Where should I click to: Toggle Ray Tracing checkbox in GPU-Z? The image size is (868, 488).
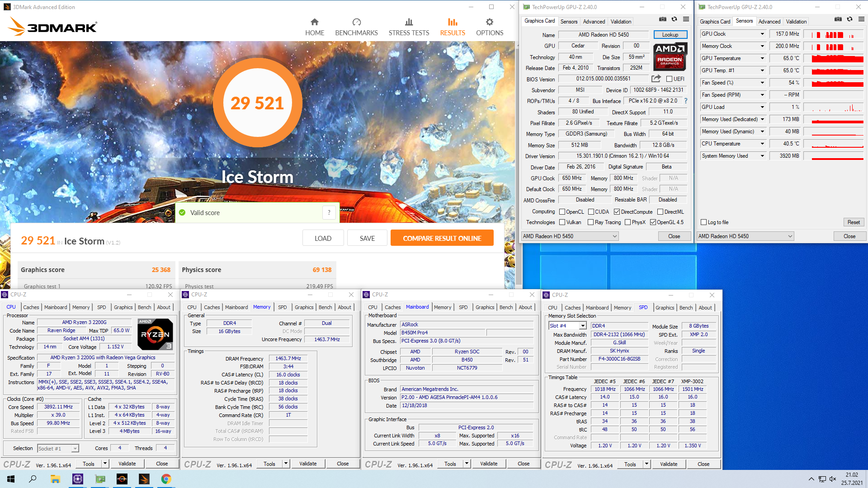point(590,222)
